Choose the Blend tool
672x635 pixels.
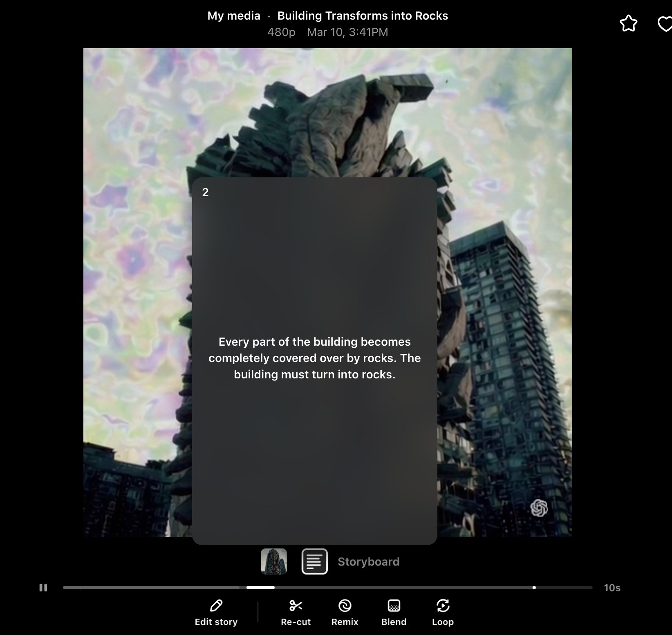tap(394, 613)
